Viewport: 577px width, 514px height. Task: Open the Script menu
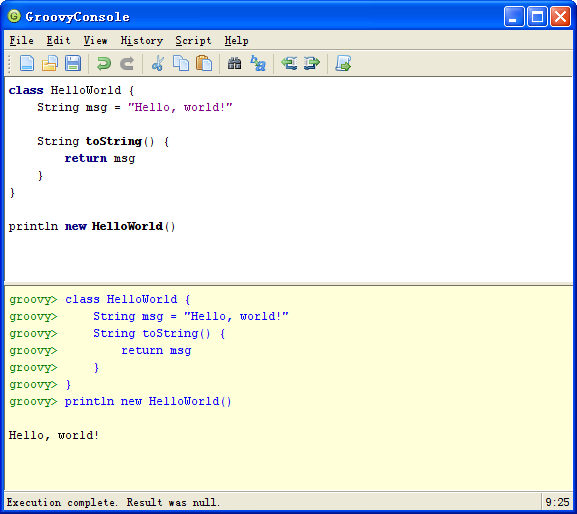point(193,40)
